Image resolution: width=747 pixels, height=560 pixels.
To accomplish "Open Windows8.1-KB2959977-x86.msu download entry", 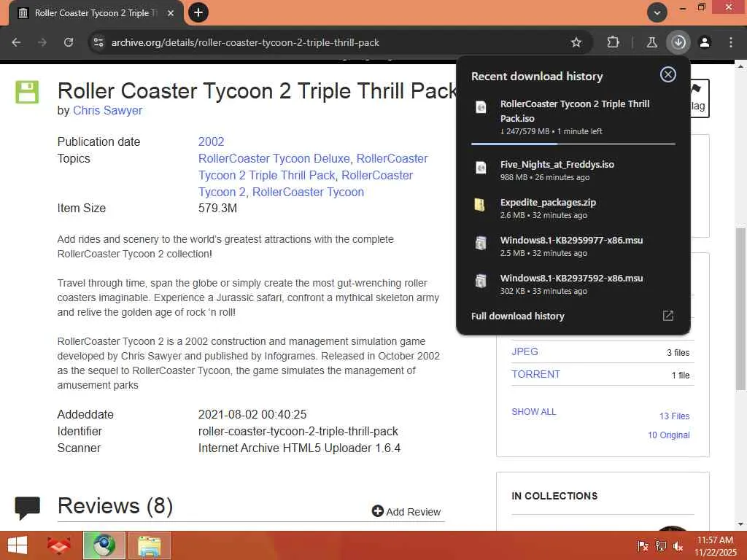I will click(573, 246).
